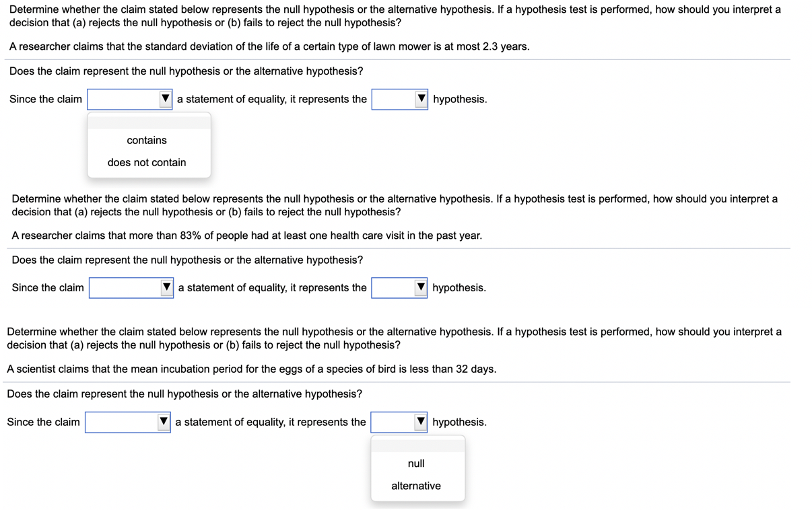Click the arrow icon on the second question's claim box
This screenshot has width=812, height=510.
[x=167, y=287]
